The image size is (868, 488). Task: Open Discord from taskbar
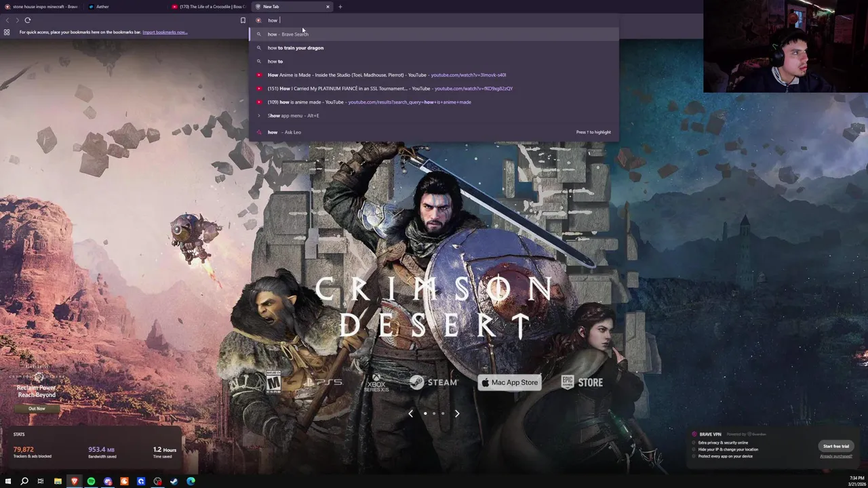[108, 481]
